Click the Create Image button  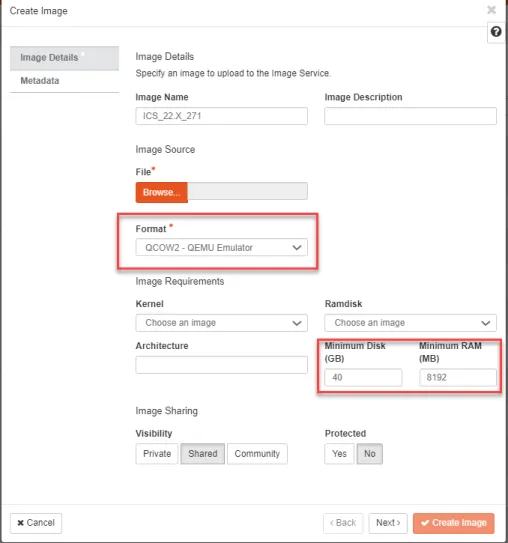[x=454, y=523]
